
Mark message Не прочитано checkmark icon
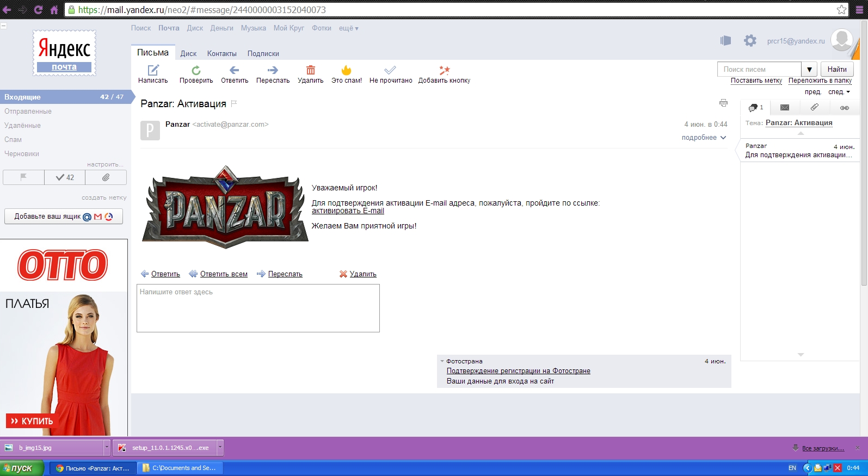(x=390, y=70)
